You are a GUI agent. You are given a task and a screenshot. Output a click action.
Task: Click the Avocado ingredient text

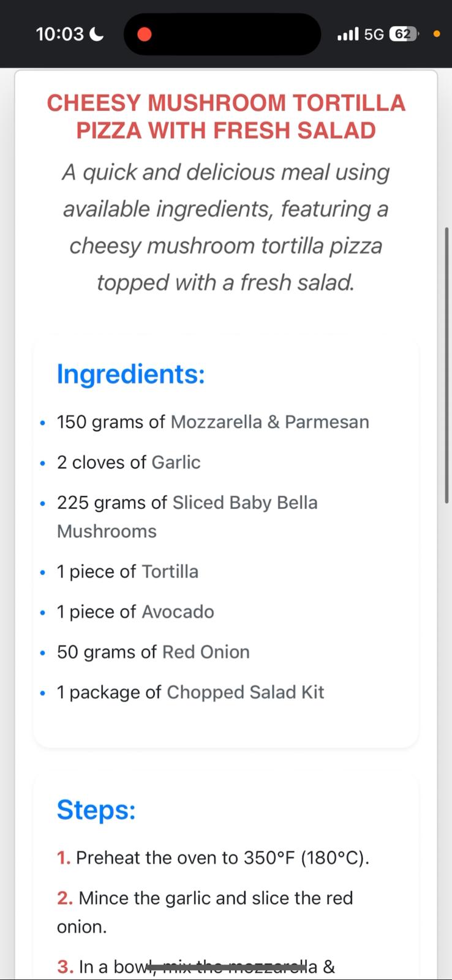point(178,612)
